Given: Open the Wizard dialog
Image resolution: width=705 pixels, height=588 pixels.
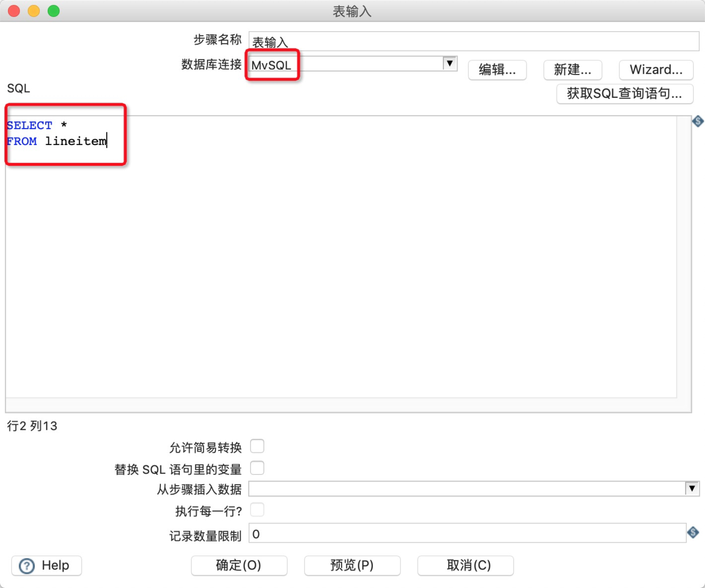Looking at the screenshot, I should tap(656, 69).
